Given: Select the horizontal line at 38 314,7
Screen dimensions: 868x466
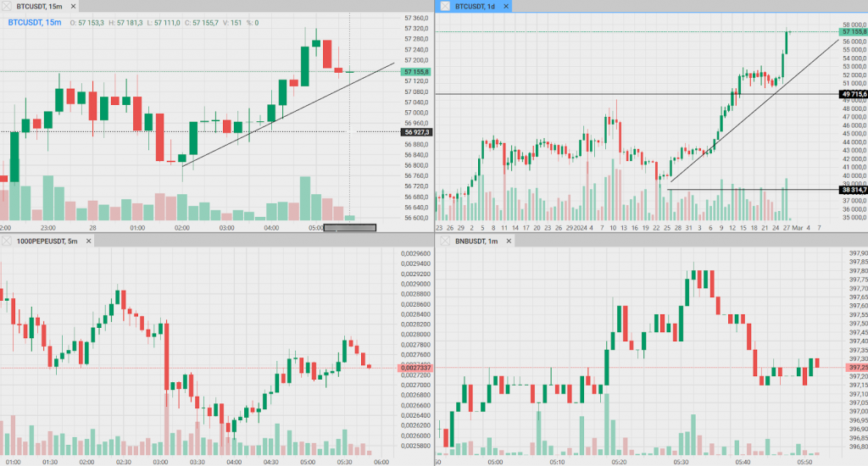Looking at the screenshot, I should [753, 190].
